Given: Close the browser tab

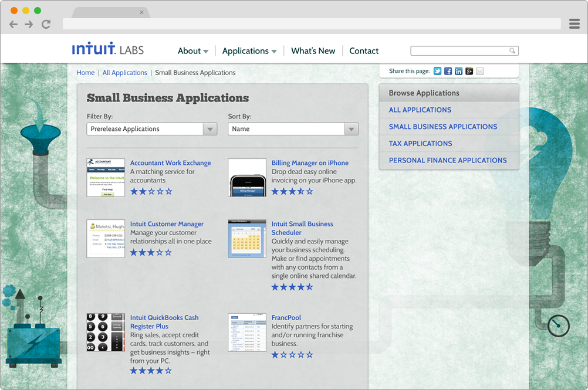Looking at the screenshot, I should [142, 12].
